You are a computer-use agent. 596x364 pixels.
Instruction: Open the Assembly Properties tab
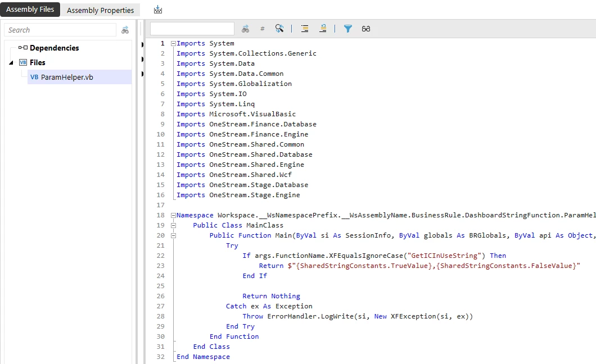point(100,10)
